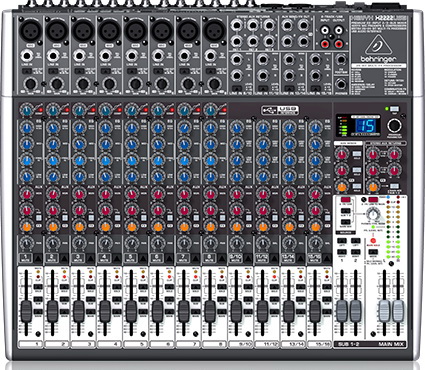Click the red 2-TR/USB TO MAIN button
The image size is (425, 370).
pyautogui.click(x=373, y=200)
